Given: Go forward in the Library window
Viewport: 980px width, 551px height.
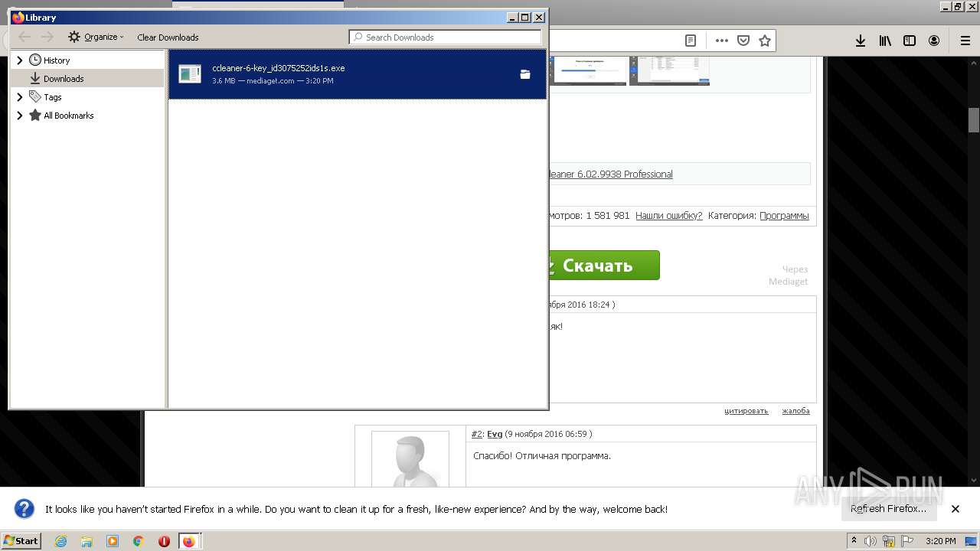Looking at the screenshot, I should click(47, 37).
